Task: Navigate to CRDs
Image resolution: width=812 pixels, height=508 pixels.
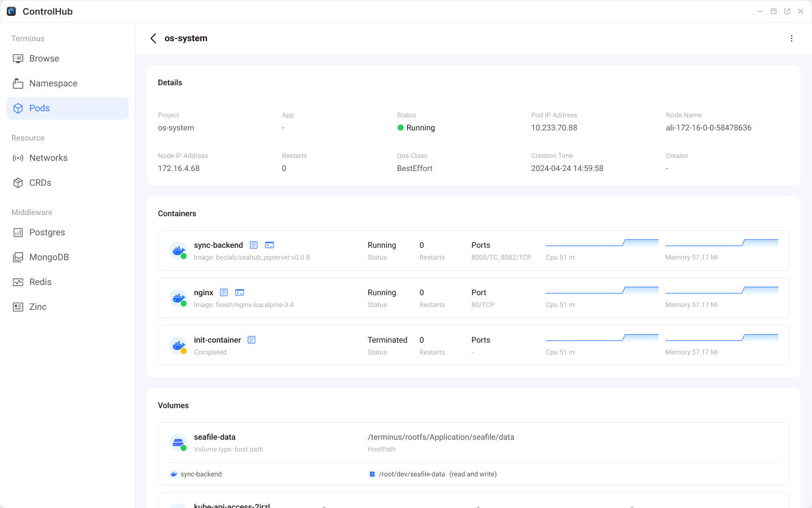Action: [x=40, y=183]
